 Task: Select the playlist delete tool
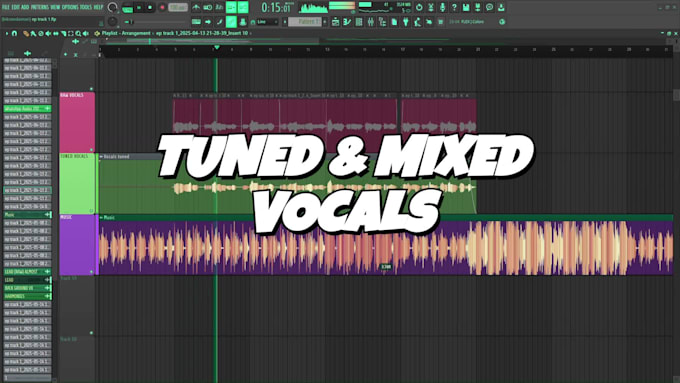point(41,33)
